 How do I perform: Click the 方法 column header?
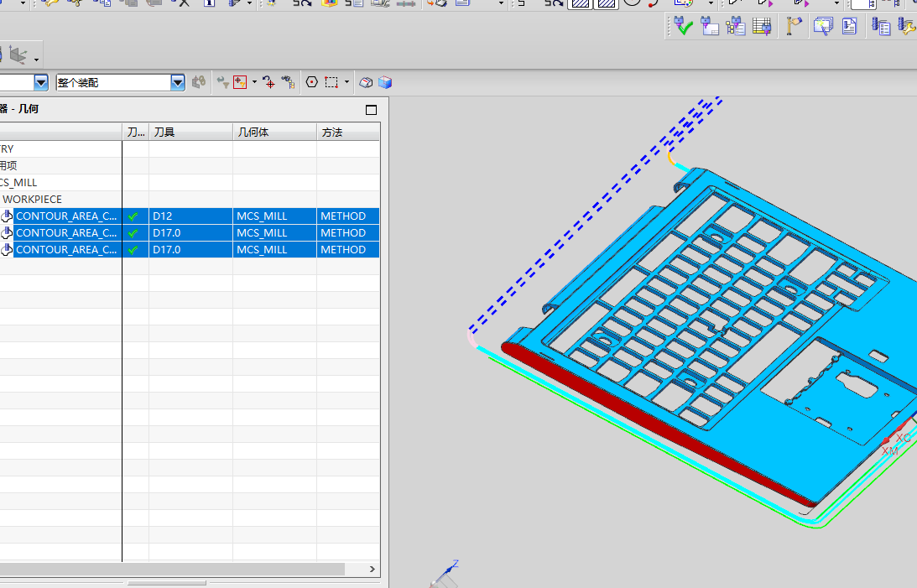pyautogui.click(x=348, y=132)
